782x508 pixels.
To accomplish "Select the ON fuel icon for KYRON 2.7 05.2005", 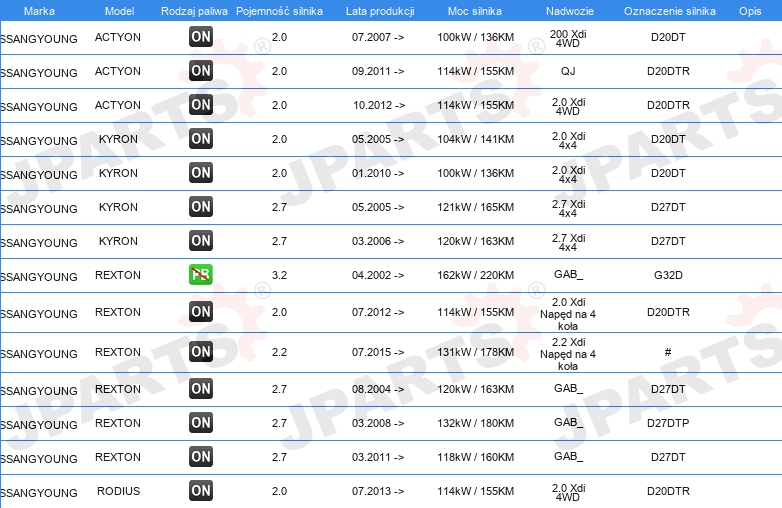I will click(201, 206).
